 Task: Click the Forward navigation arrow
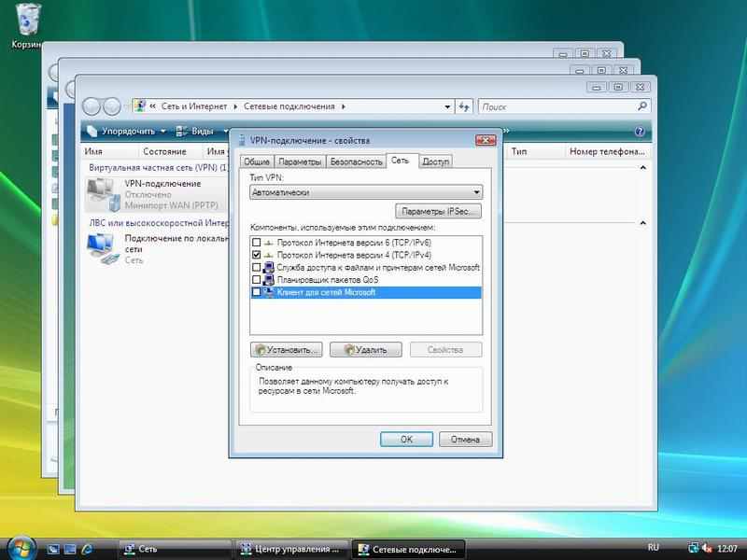(112, 106)
